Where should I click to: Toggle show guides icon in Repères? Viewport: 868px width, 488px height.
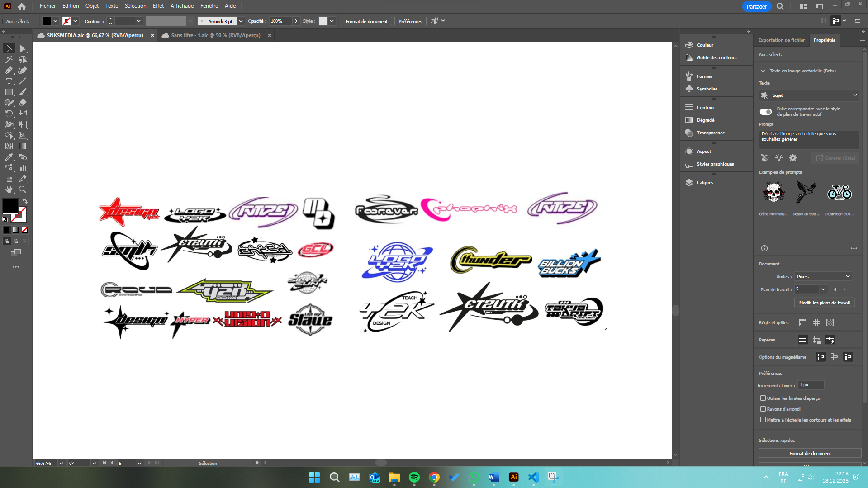[x=803, y=340]
